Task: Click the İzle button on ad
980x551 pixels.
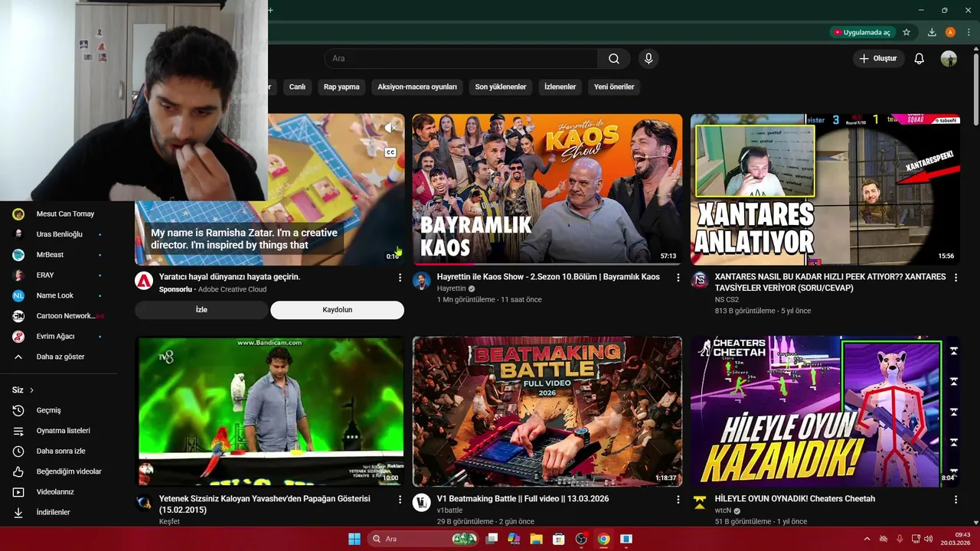Action: pos(201,310)
